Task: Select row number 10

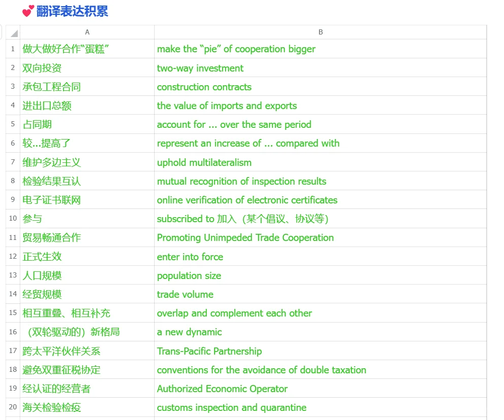Action: point(12,219)
